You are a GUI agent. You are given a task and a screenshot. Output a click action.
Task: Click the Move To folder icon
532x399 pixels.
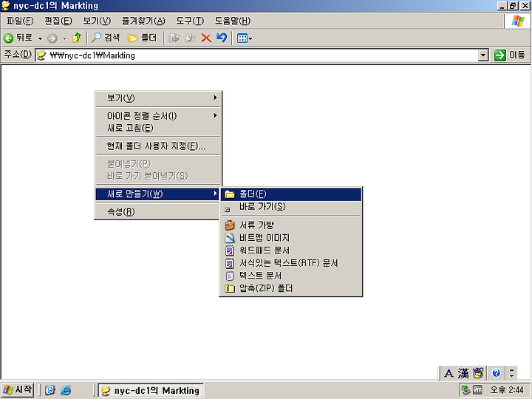174,38
